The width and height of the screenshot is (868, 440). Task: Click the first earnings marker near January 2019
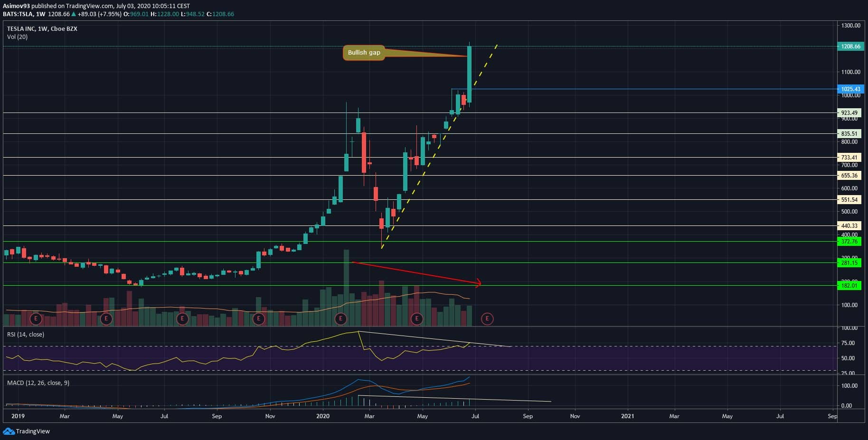[x=36, y=318]
